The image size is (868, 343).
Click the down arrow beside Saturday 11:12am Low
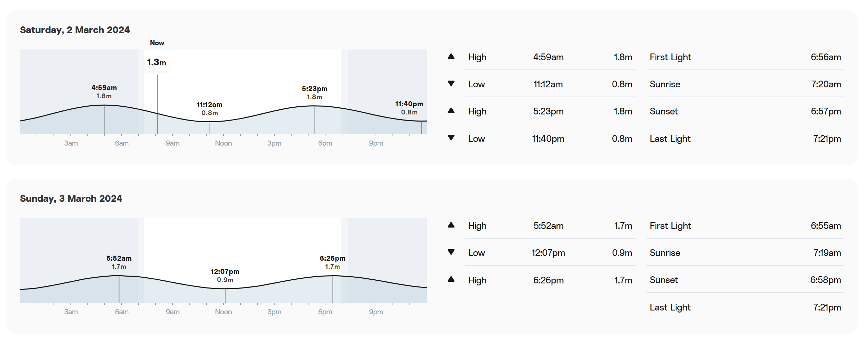pyautogui.click(x=451, y=84)
